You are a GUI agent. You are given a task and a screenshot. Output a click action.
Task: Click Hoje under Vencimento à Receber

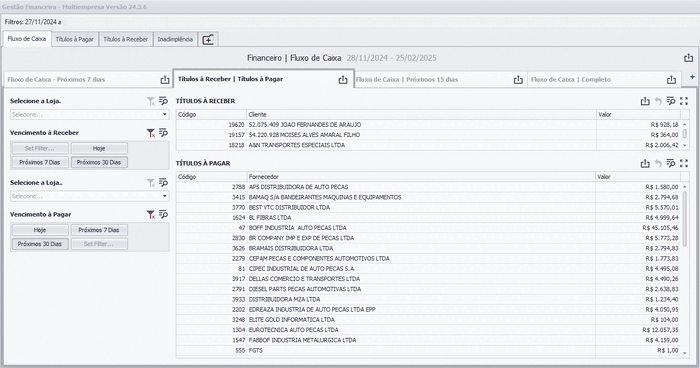[99, 148]
